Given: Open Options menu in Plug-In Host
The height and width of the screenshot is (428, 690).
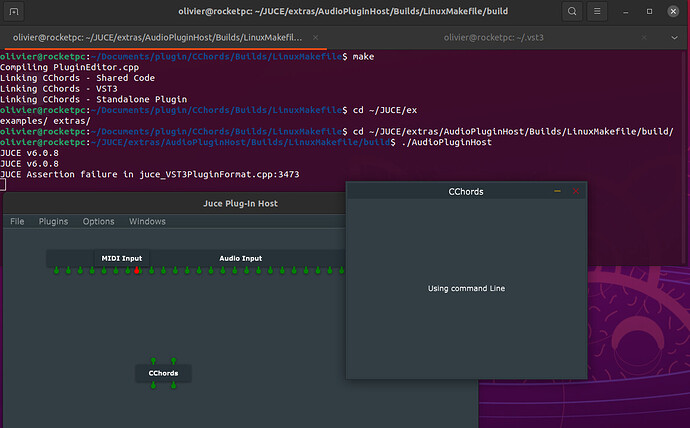Looking at the screenshot, I should pos(99,221).
